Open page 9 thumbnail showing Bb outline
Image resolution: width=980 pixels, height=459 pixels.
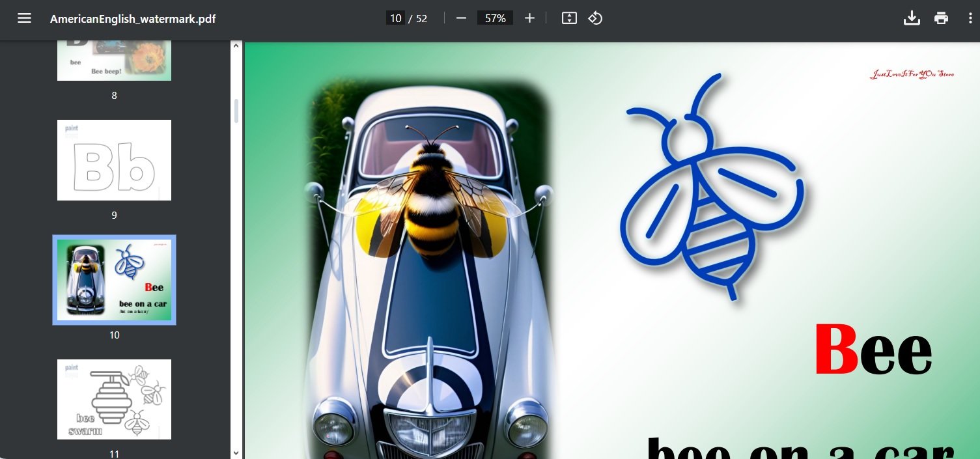point(114,160)
